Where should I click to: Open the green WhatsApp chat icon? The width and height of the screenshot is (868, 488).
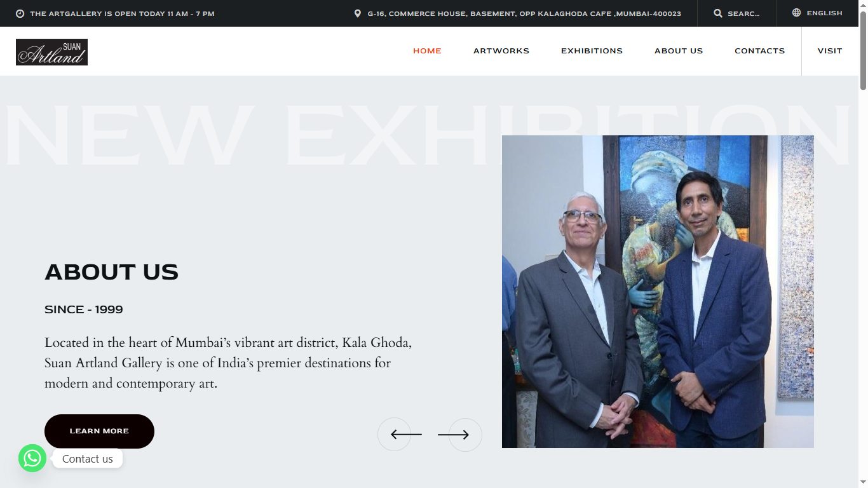32,458
